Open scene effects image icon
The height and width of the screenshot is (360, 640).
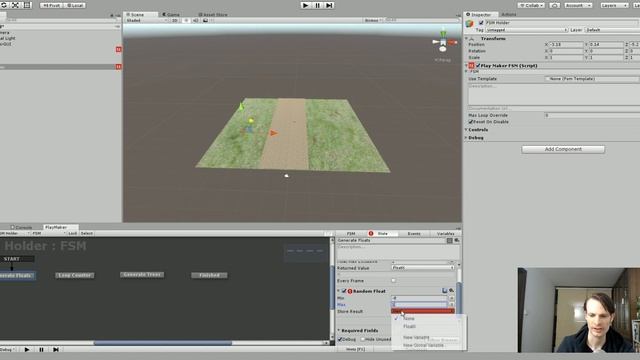coord(205,20)
